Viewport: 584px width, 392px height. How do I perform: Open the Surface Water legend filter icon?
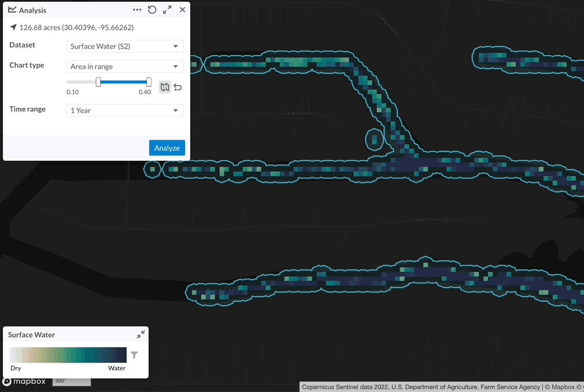tap(134, 355)
